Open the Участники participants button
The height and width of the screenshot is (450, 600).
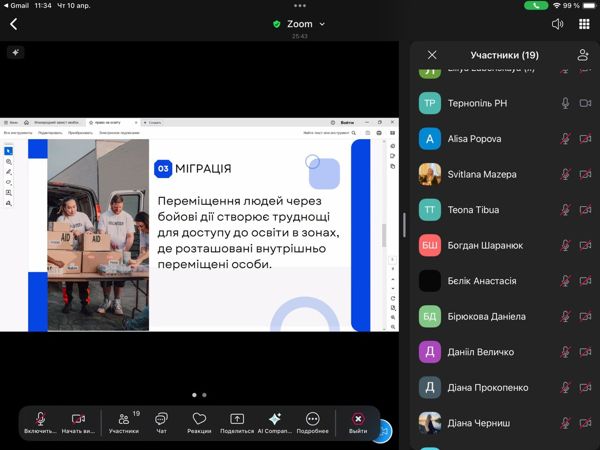click(124, 423)
